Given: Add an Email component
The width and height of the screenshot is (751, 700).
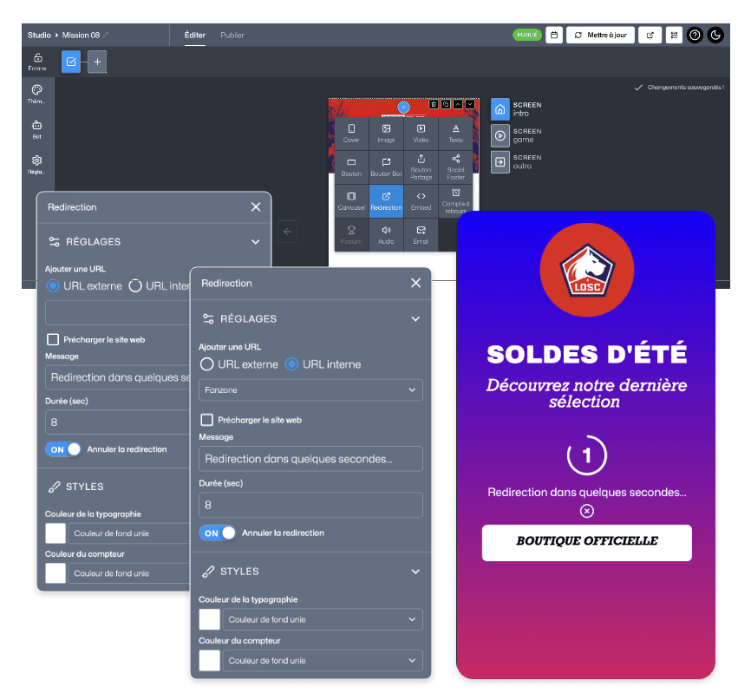Looking at the screenshot, I should [421, 235].
